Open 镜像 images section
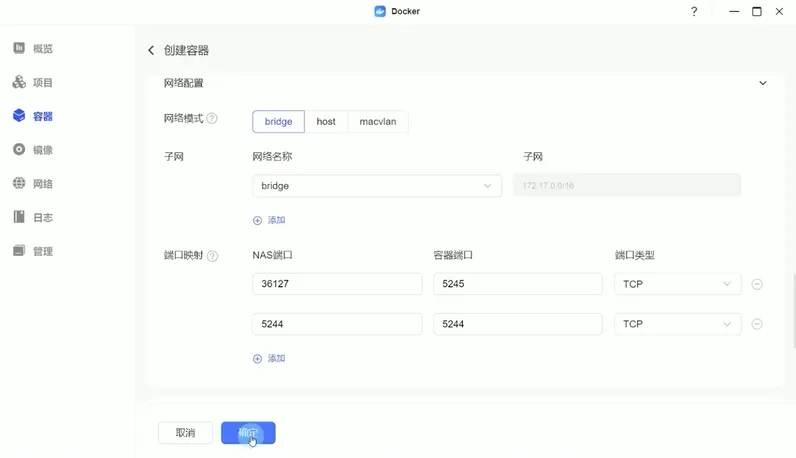Screen dimensions: 796x458 [42, 150]
